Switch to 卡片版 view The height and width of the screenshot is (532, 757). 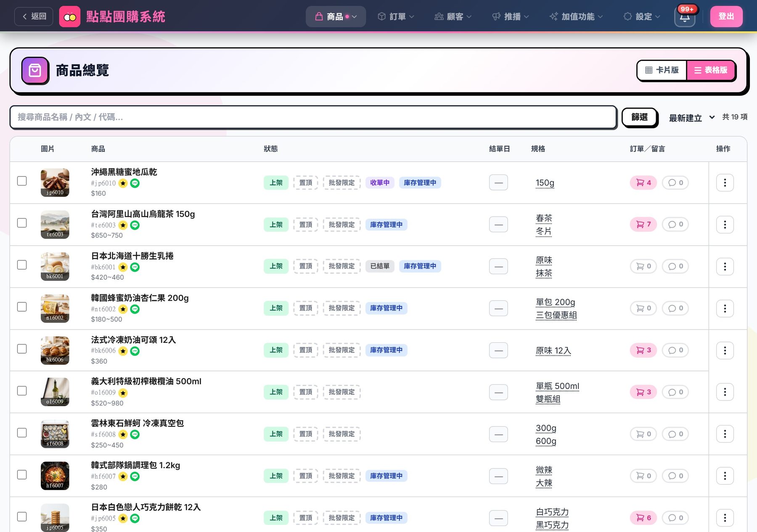(662, 70)
